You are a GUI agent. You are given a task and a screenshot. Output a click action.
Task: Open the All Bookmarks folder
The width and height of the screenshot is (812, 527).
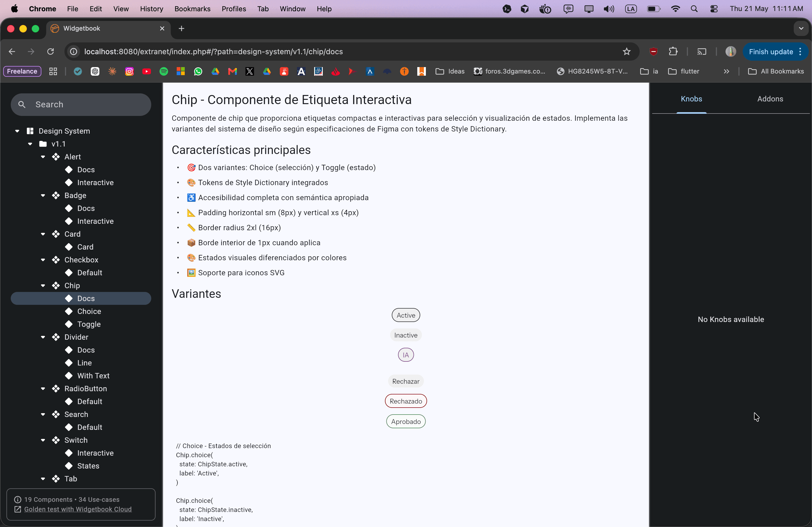tap(776, 71)
